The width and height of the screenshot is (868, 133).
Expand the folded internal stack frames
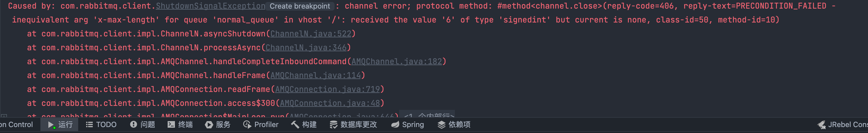click(427, 114)
